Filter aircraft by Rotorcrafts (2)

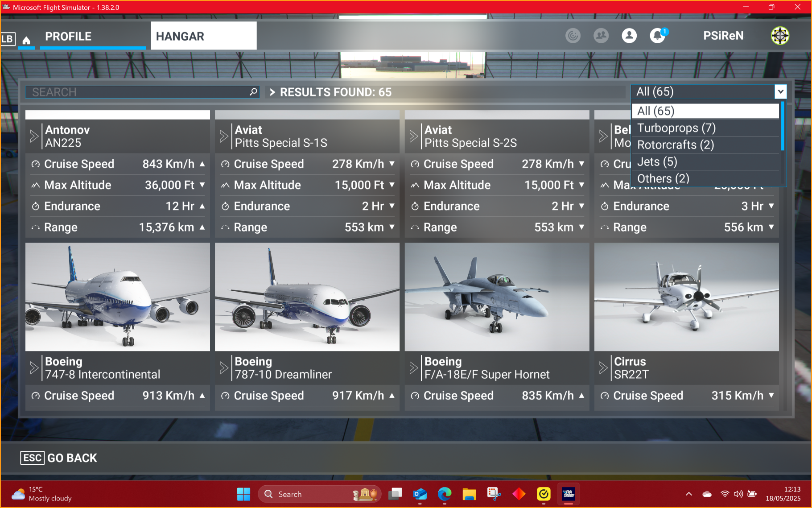click(x=705, y=145)
